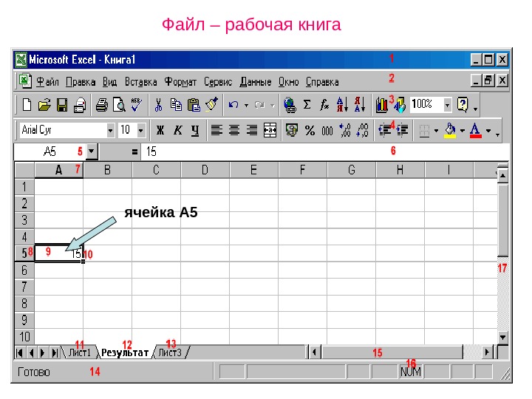Click in the formula bar showing 15

click(326, 151)
